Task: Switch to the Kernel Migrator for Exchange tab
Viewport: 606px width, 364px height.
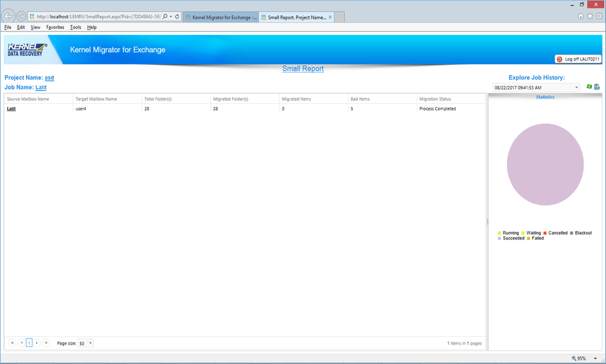Action: point(221,18)
